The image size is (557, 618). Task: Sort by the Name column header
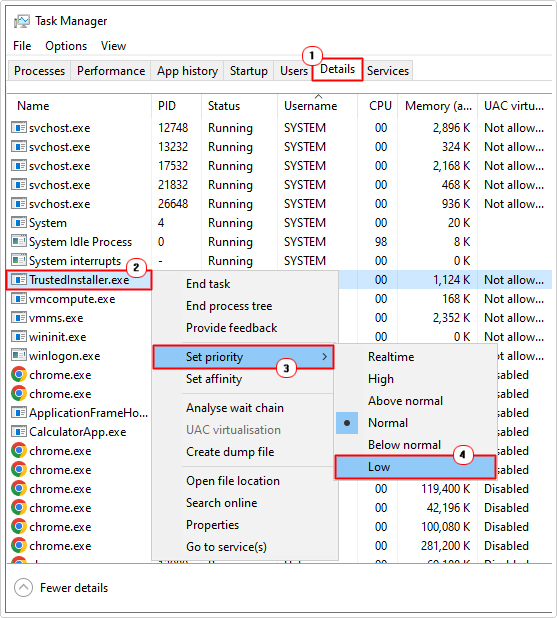79,106
